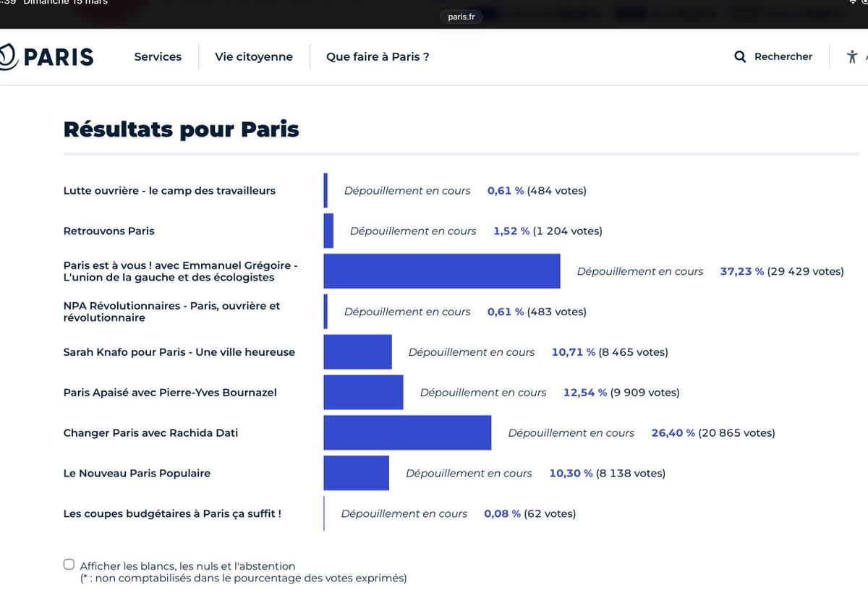Open 'Que faire à Paris ?' menu

click(x=378, y=56)
